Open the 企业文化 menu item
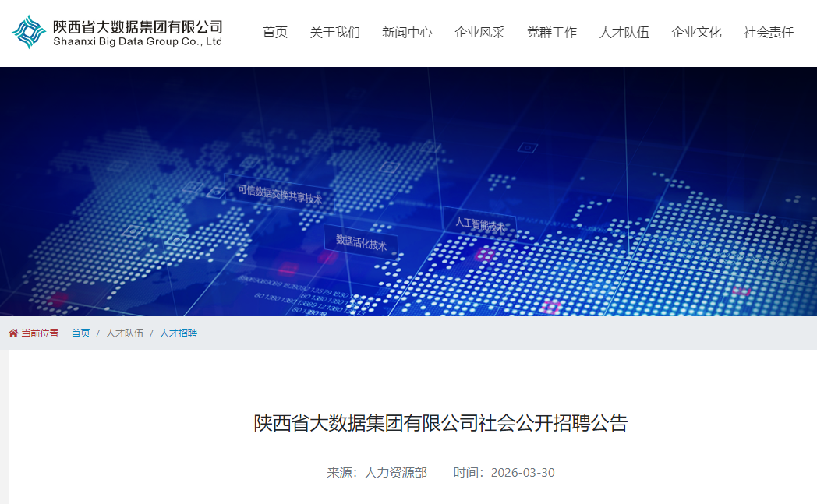The height and width of the screenshot is (504, 817). point(697,32)
